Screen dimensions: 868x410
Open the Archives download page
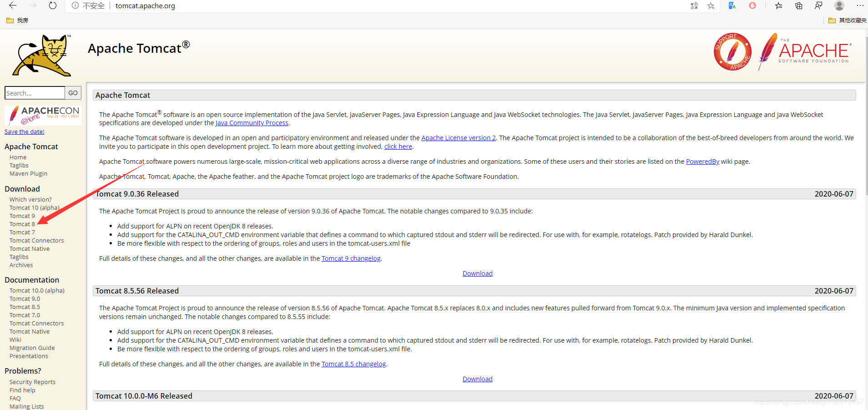pos(21,265)
